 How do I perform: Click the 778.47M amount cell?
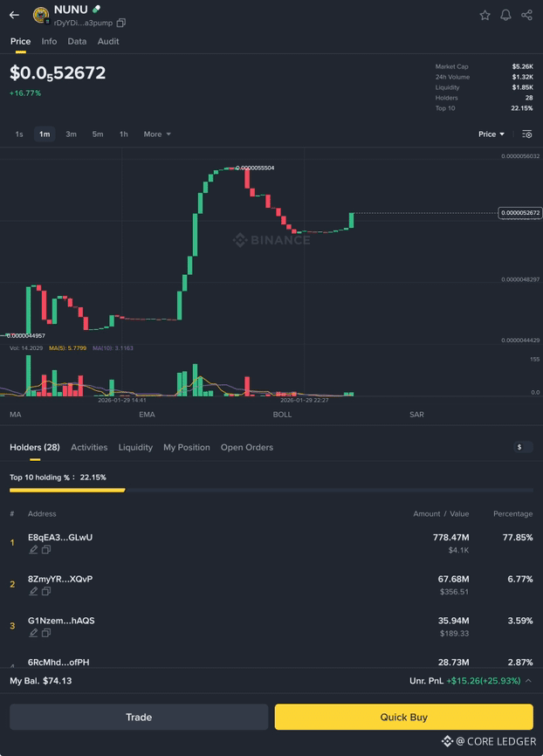(x=450, y=537)
